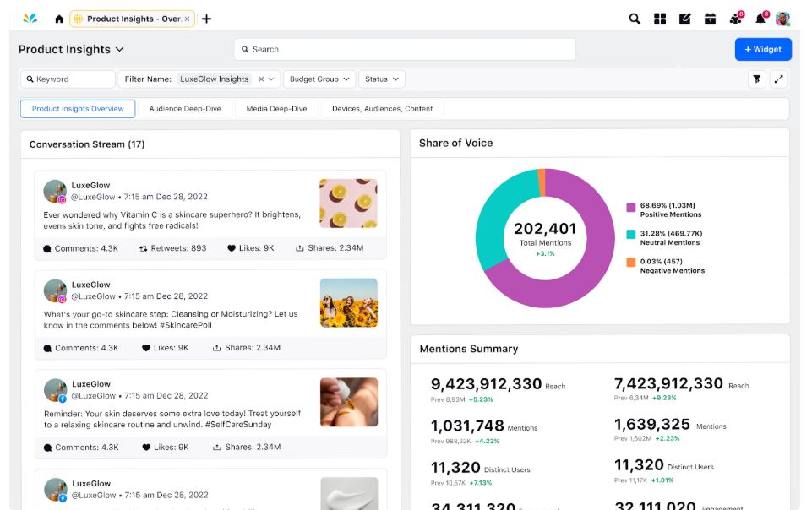Open the user profile avatar
The height and width of the screenshot is (510, 812).
coord(782,19)
